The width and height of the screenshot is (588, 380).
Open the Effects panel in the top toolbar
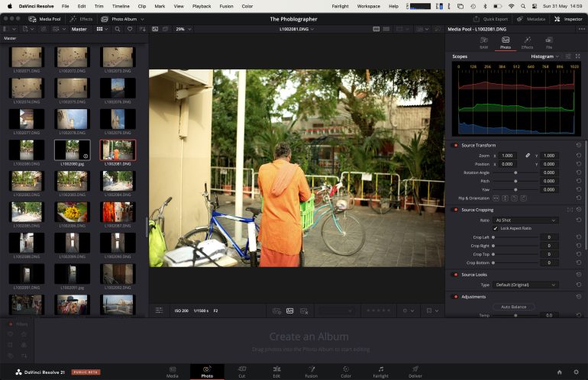[81, 19]
